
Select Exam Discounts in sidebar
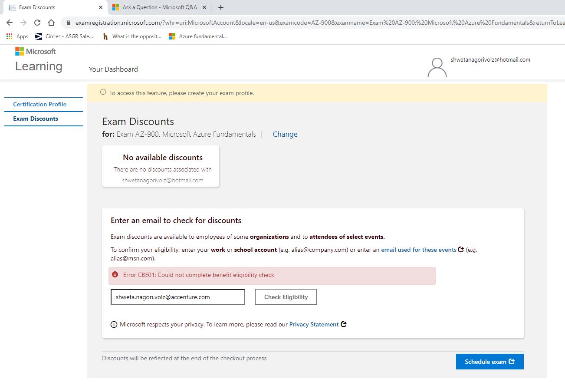36,119
